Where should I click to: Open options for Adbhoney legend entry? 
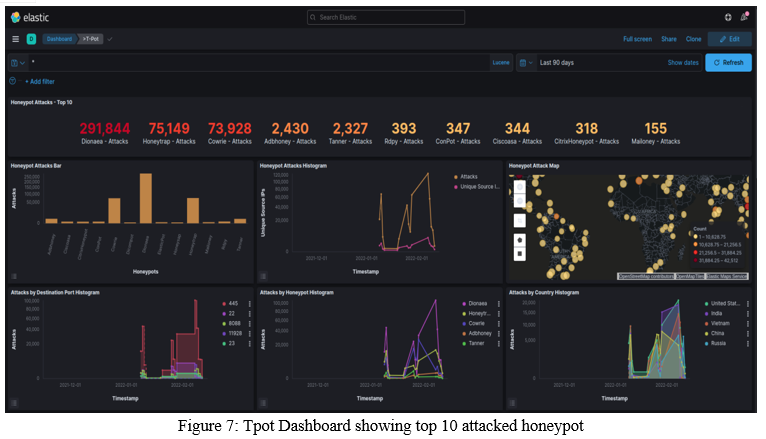(499, 334)
